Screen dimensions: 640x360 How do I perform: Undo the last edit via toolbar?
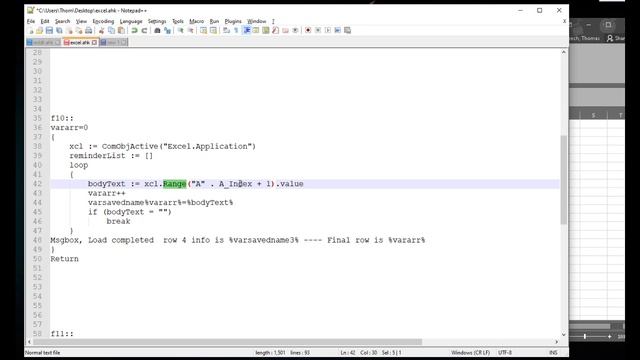click(134, 31)
